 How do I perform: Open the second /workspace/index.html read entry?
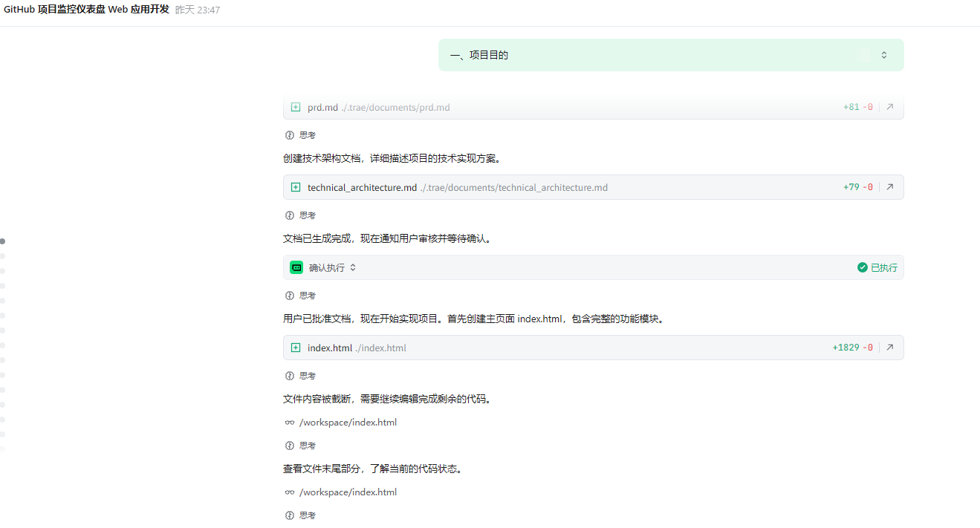point(347,492)
